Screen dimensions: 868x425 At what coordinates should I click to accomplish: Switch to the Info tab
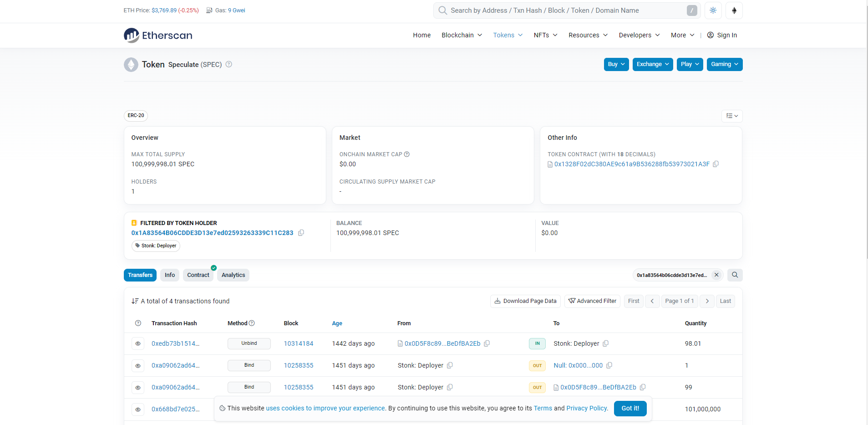click(170, 275)
